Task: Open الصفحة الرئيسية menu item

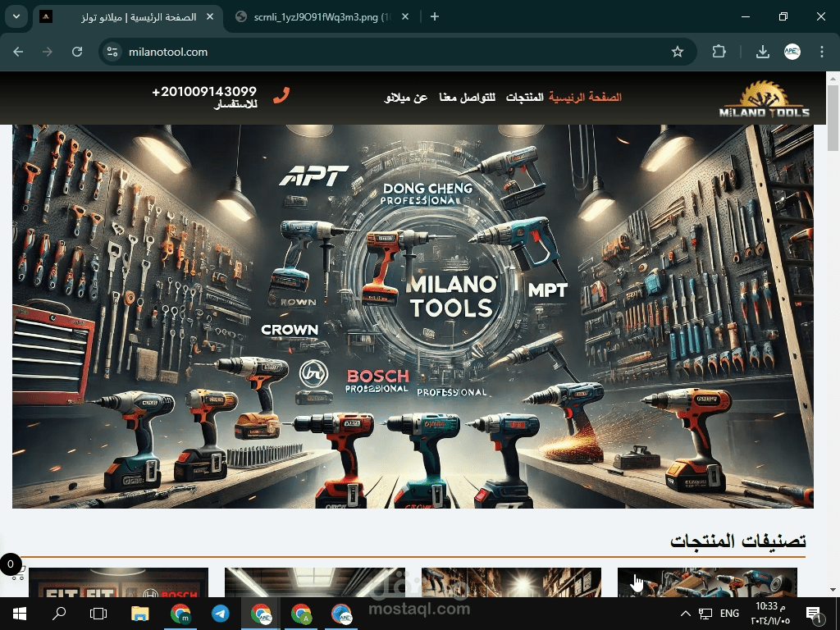Action: tap(585, 97)
